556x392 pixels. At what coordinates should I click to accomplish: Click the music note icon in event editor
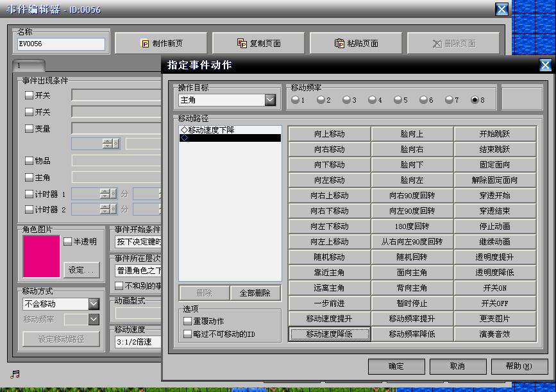click(15, 374)
